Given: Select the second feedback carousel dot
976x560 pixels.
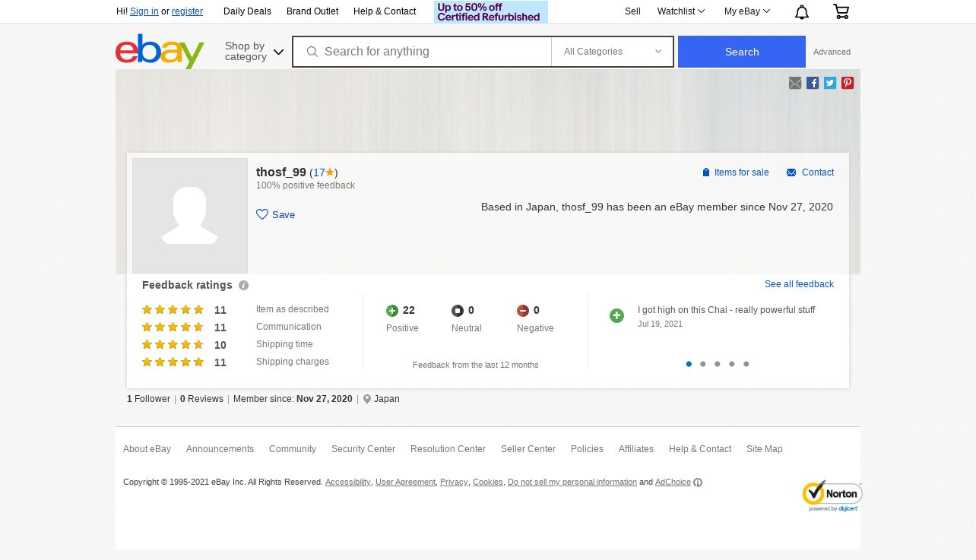Looking at the screenshot, I should [703, 364].
